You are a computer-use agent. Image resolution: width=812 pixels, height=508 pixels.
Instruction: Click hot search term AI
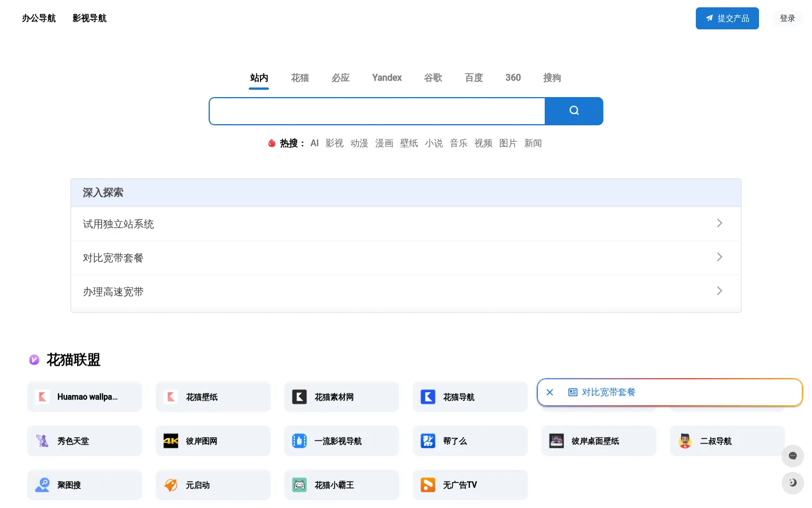[x=315, y=143]
